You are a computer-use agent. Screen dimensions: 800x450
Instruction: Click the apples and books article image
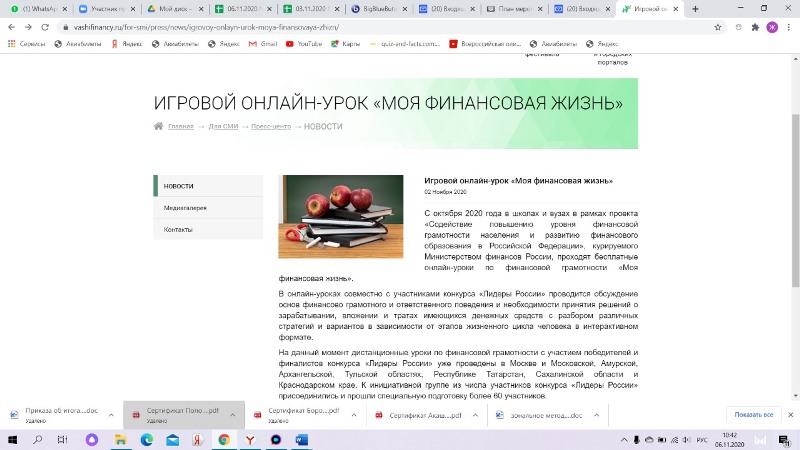tap(340, 216)
